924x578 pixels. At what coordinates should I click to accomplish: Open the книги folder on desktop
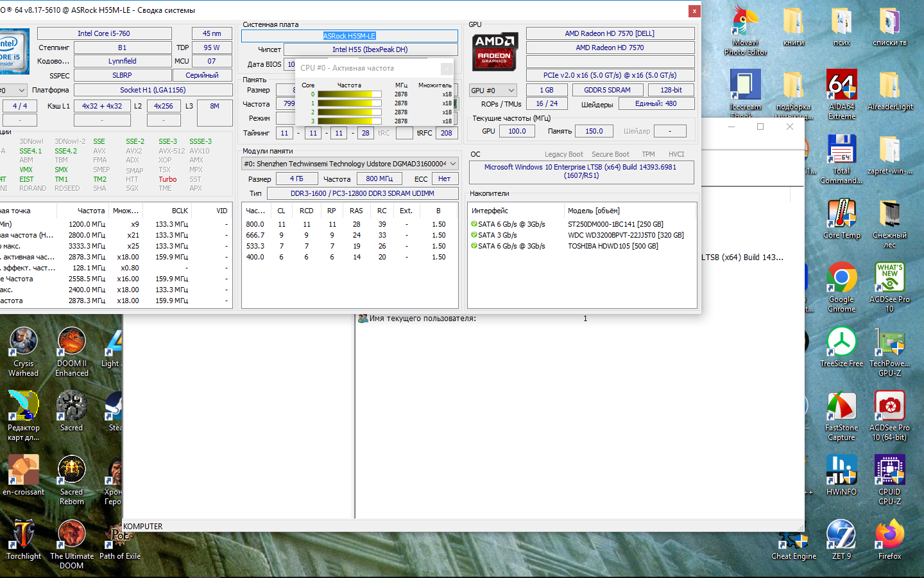794,27
